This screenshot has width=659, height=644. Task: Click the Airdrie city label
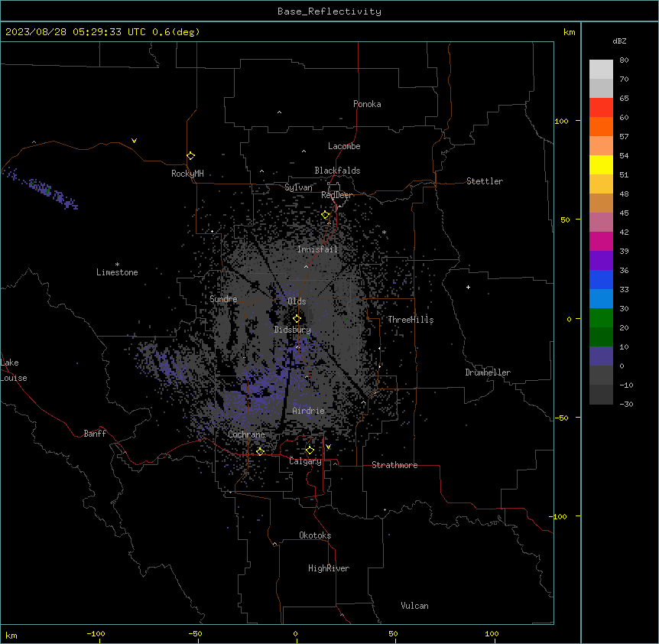[x=309, y=411]
